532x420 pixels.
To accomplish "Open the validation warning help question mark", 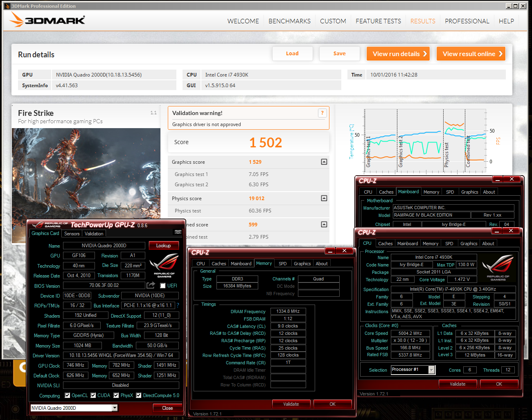I will (x=322, y=113).
